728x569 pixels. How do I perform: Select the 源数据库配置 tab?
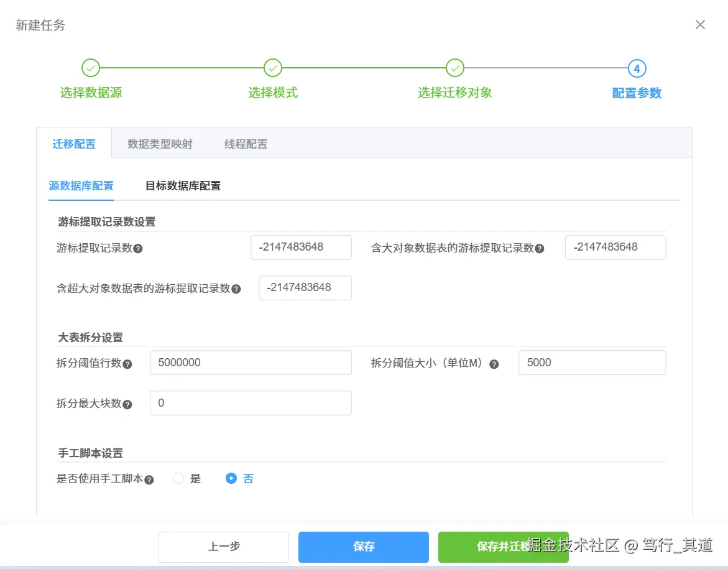pos(81,185)
